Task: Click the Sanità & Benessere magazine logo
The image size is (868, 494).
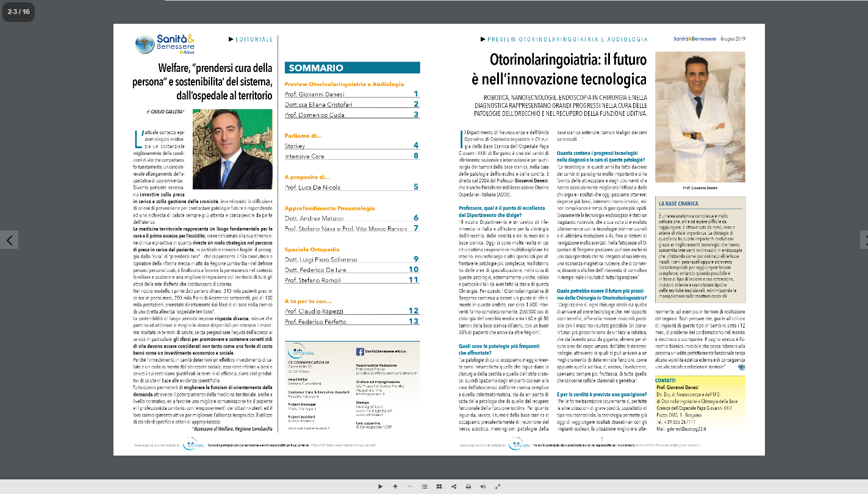Action: [x=165, y=44]
